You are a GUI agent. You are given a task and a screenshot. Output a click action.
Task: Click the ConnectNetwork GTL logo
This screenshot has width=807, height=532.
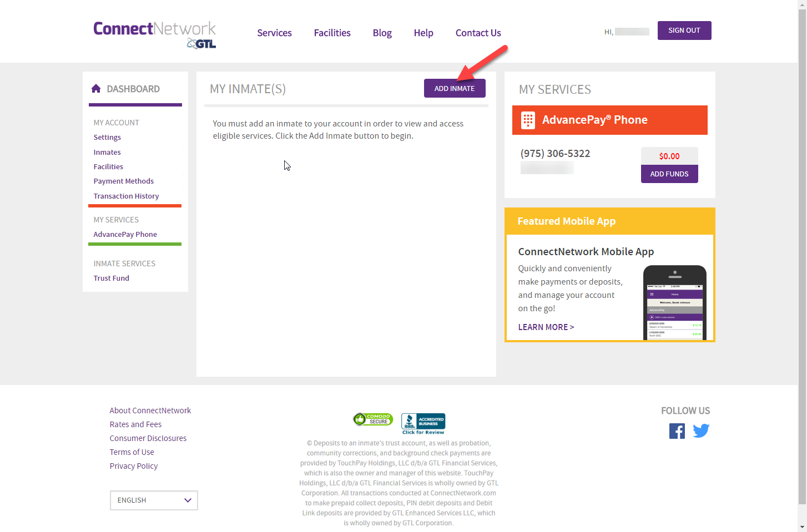pyautogui.click(x=154, y=34)
